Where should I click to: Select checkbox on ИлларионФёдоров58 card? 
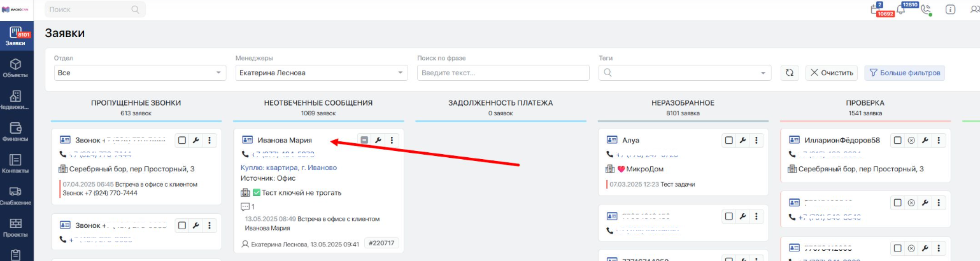[x=897, y=140]
